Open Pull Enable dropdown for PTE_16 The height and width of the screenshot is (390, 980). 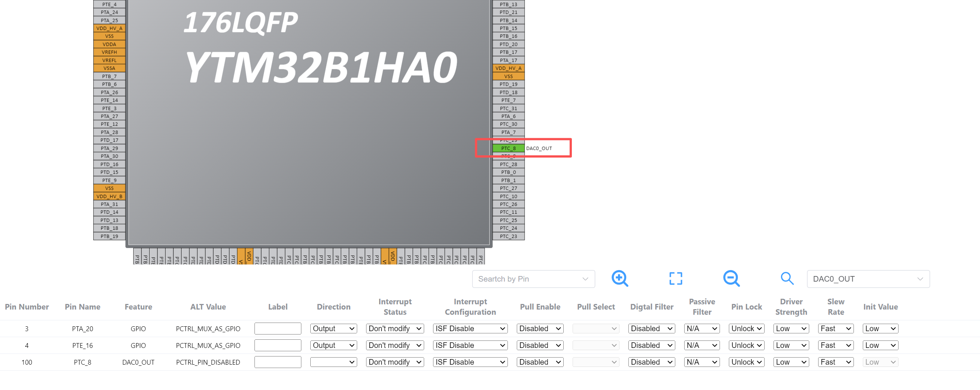pyautogui.click(x=539, y=345)
